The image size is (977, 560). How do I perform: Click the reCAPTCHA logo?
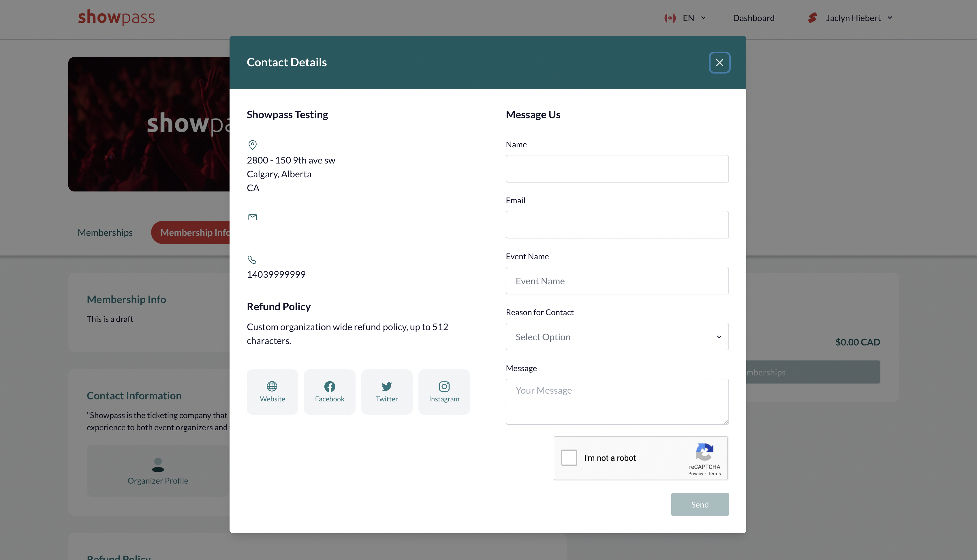point(704,452)
